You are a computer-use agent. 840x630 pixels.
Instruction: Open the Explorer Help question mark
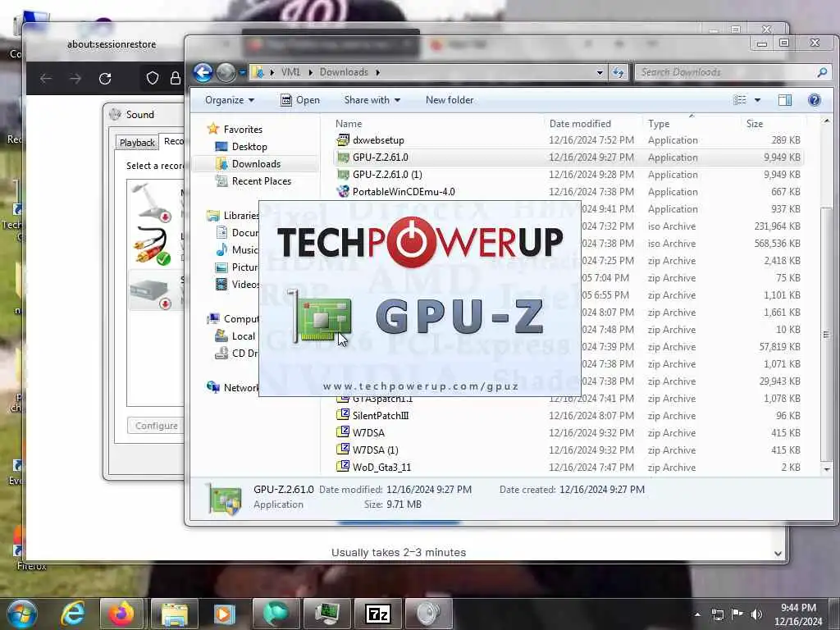(815, 100)
